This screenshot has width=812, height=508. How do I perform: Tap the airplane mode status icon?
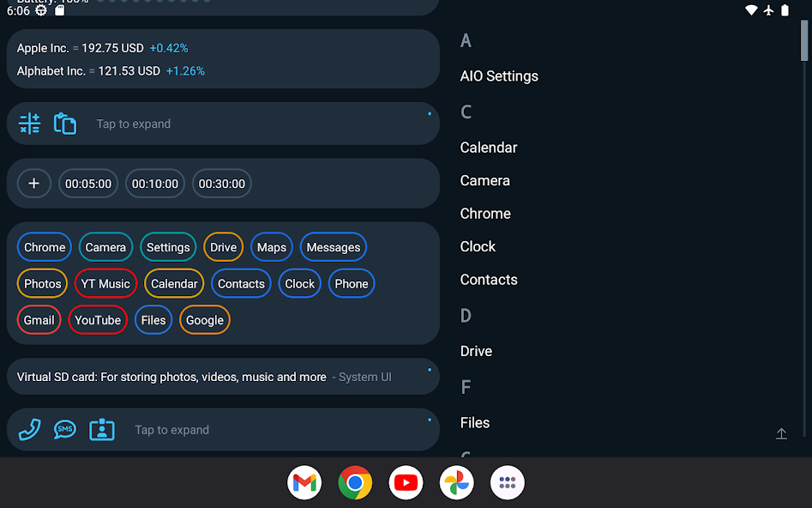point(768,10)
